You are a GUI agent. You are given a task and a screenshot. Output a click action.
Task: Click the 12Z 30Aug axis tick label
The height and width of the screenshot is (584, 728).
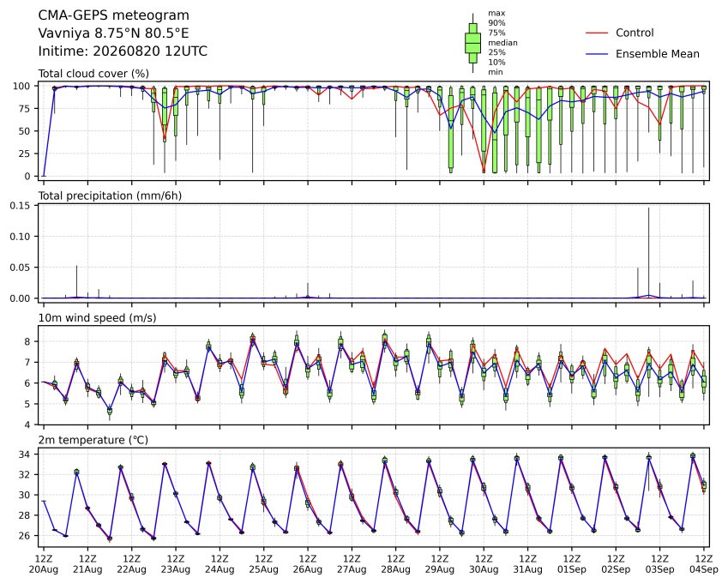pos(484,564)
